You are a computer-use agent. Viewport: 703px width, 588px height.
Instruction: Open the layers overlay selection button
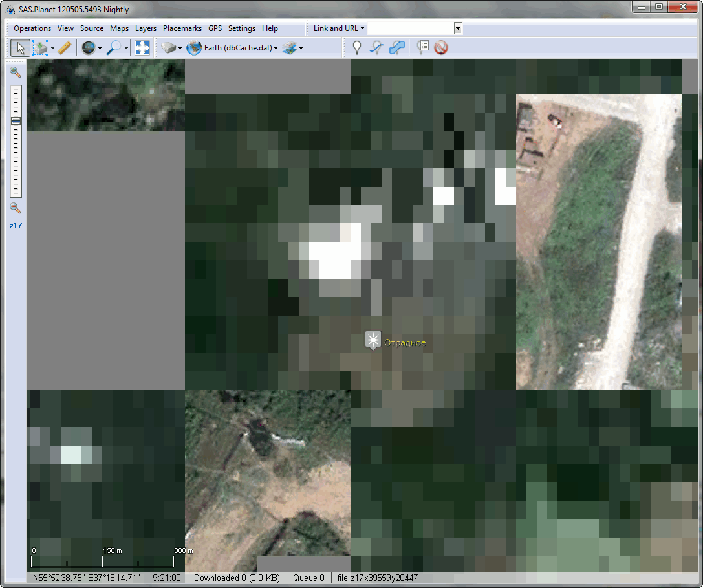[290, 48]
